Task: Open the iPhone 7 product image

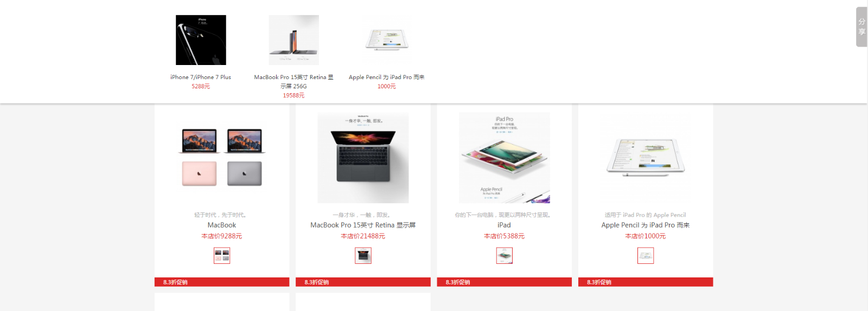Action: (201, 40)
